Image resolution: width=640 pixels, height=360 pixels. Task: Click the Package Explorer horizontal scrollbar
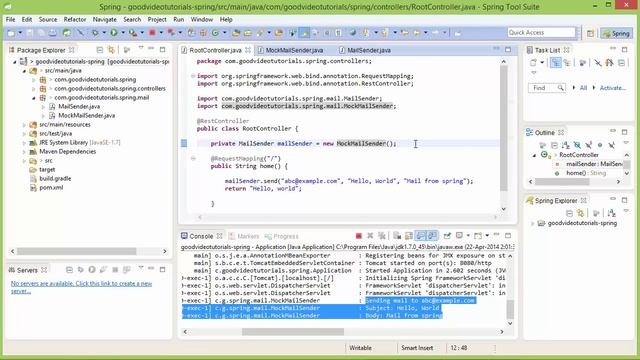tap(76, 251)
